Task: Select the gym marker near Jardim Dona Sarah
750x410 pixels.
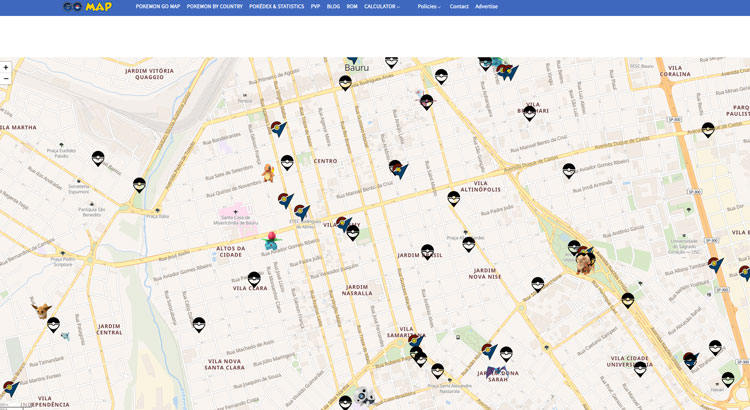Action: tap(489, 352)
